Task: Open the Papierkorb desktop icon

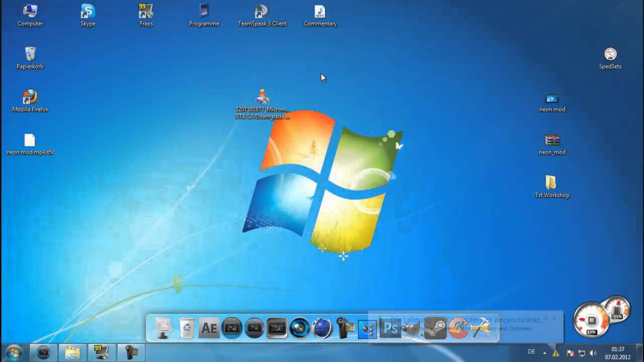Action: pyautogui.click(x=30, y=58)
